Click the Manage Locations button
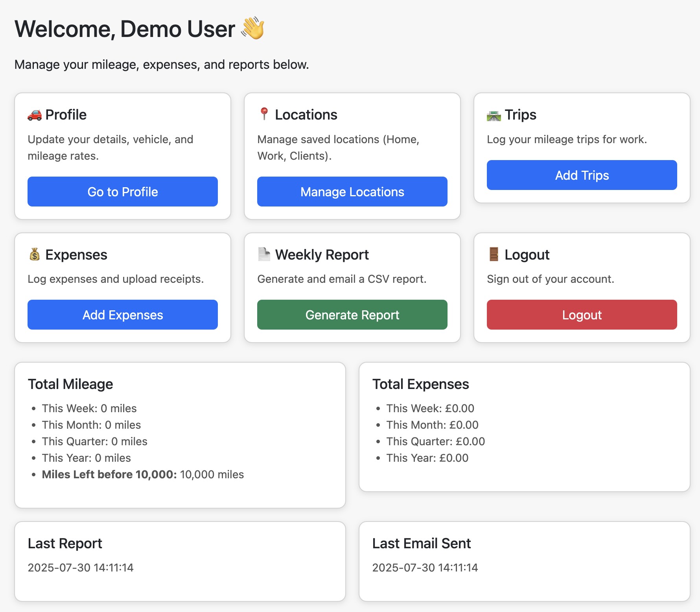700x612 pixels. [352, 192]
